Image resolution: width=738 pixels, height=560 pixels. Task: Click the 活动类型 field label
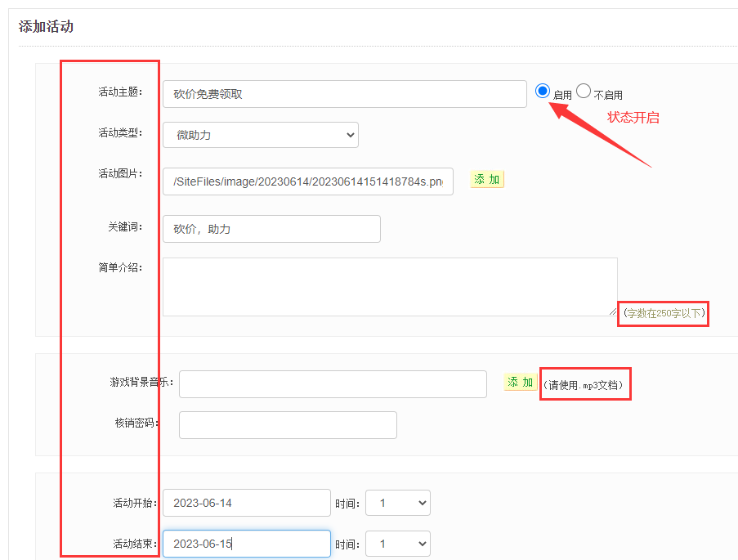tap(120, 132)
